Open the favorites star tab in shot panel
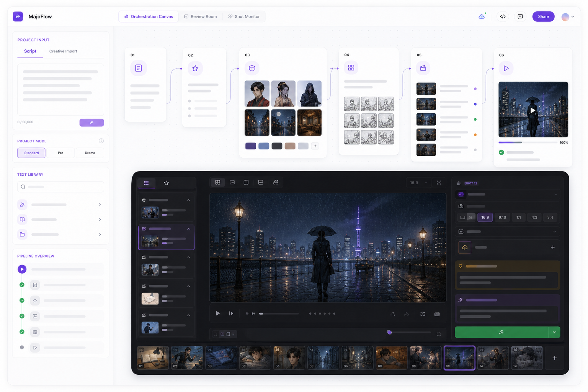 [166, 183]
